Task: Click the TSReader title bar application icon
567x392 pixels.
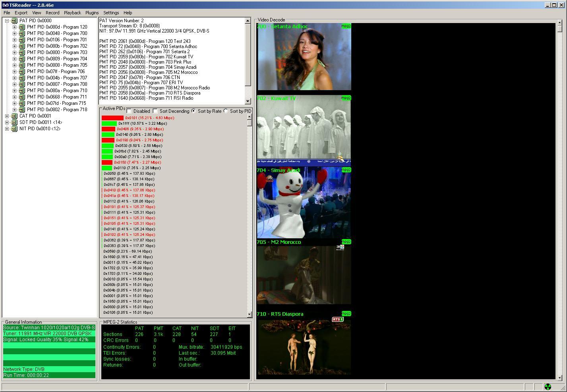Action: tap(5, 5)
